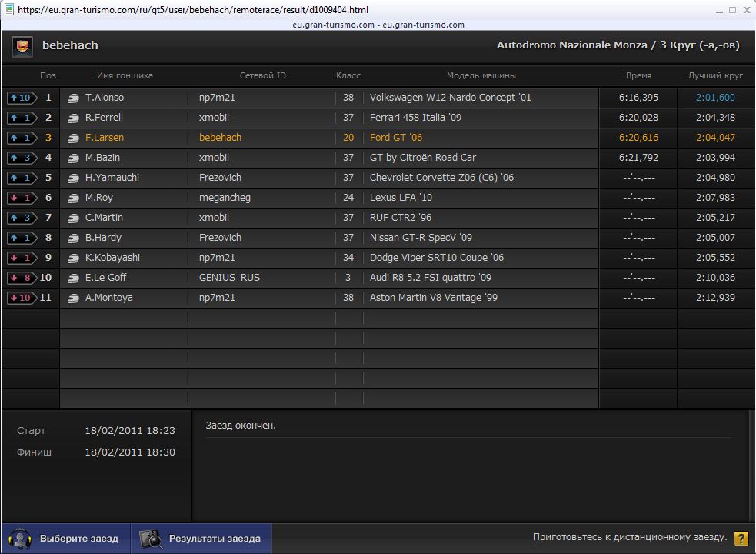Click the Поз. column header

click(49, 75)
